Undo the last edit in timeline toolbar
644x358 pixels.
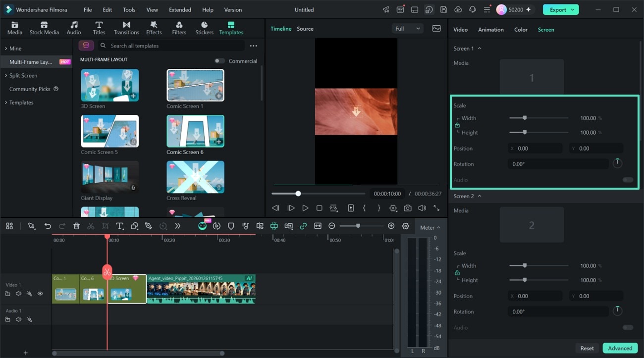click(48, 226)
